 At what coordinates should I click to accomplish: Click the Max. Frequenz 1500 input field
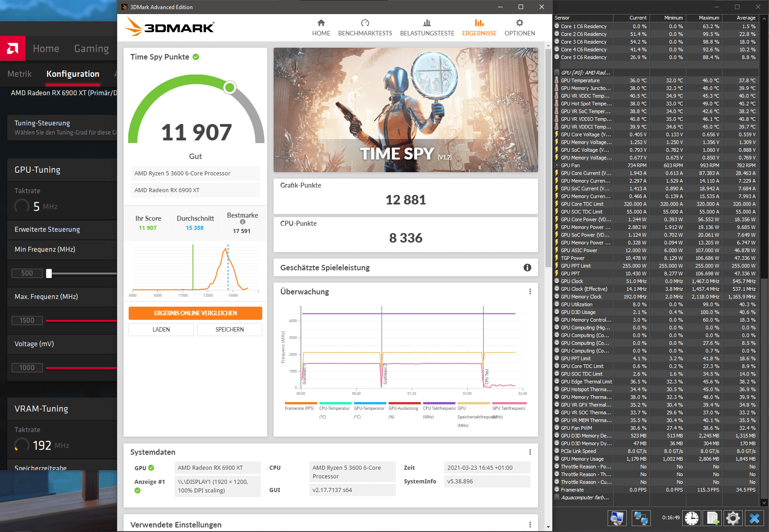coord(27,320)
